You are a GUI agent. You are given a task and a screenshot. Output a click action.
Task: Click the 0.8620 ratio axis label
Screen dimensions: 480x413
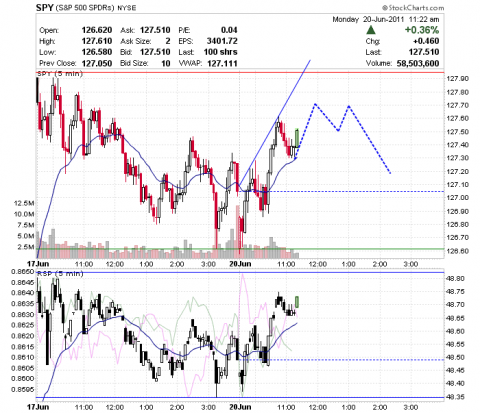22,336
